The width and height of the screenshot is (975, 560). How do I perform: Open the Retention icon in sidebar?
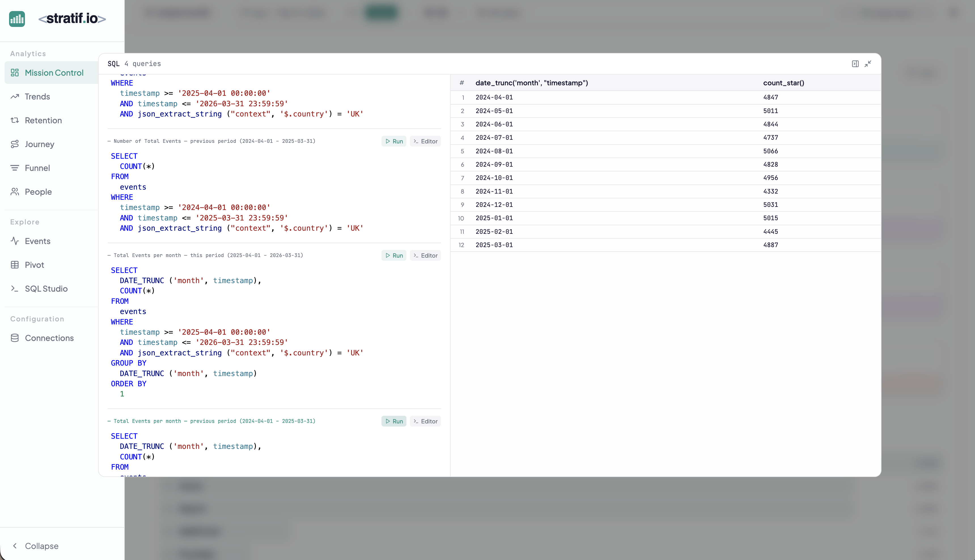coord(15,120)
